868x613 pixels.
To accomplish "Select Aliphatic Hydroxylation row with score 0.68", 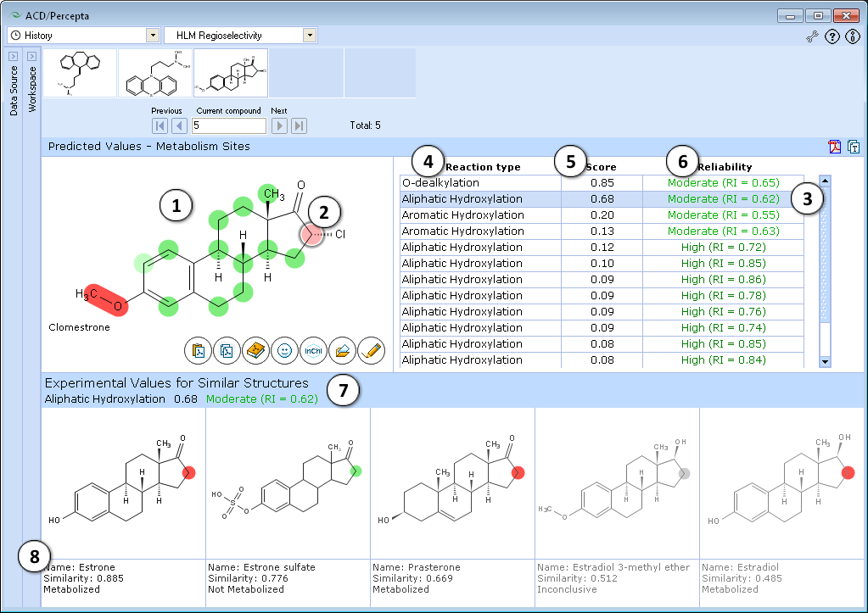I will point(602,199).
